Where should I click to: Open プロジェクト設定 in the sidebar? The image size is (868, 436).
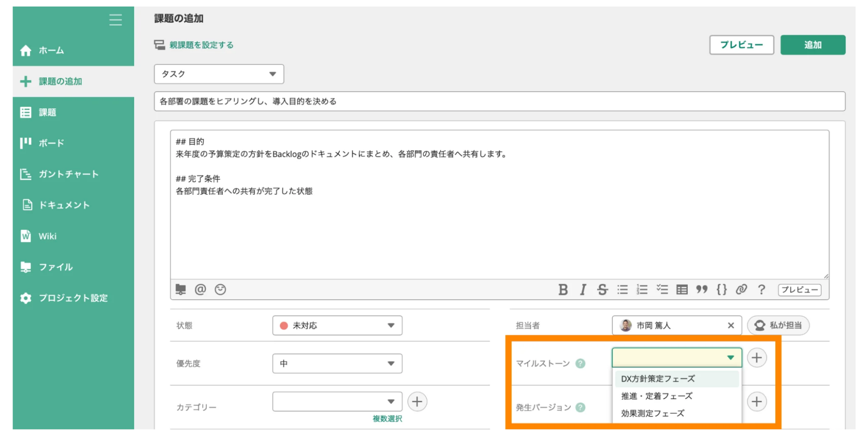[x=73, y=298]
